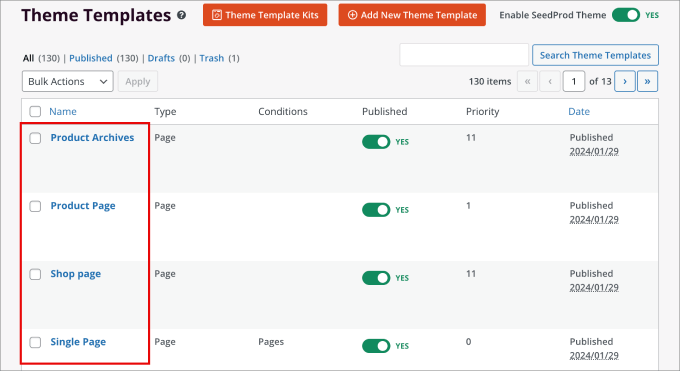Click Search Theme Templates button
Screen dimensions: 680x371
(595, 55)
